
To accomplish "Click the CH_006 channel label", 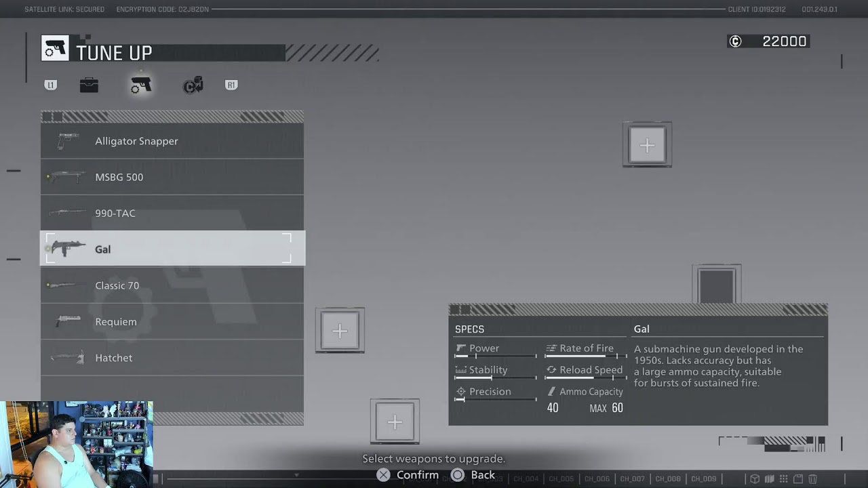I will (x=597, y=479).
